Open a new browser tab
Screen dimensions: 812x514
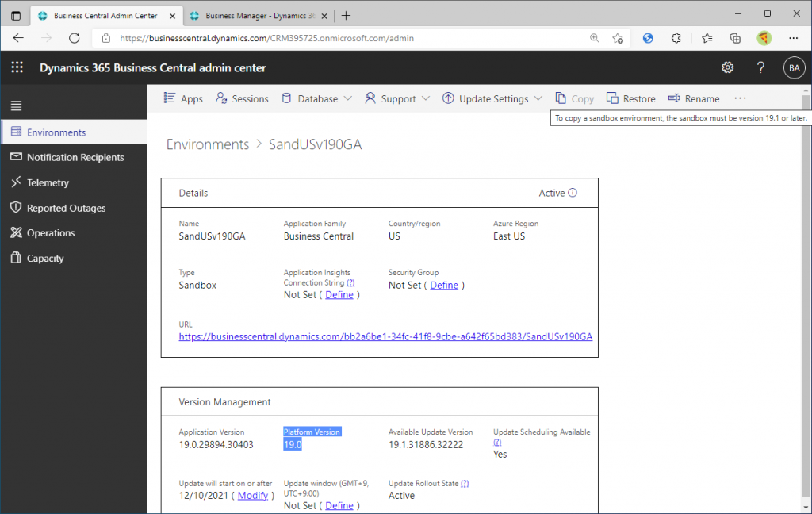pos(346,16)
